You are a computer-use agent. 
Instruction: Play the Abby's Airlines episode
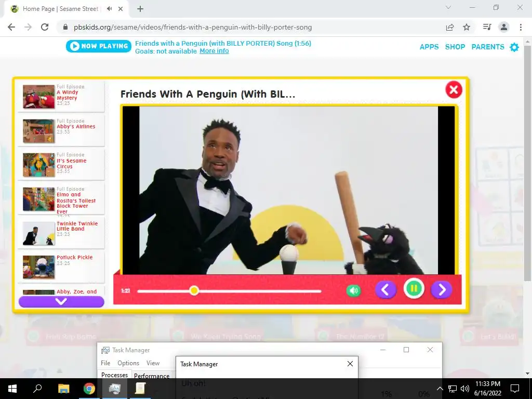click(x=61, y=130)
